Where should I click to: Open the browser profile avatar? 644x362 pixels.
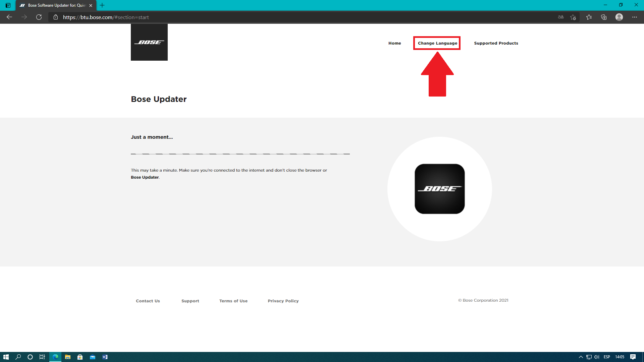[619, 17]
